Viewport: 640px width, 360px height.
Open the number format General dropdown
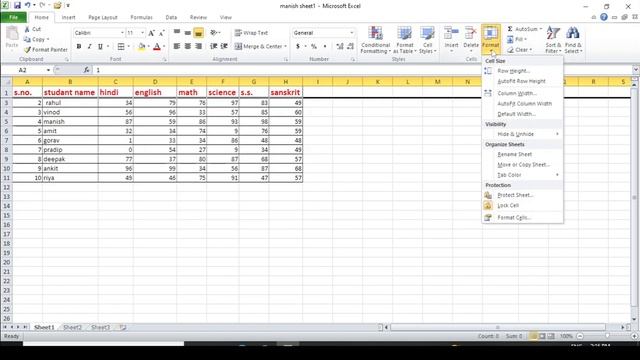point(352,33)
